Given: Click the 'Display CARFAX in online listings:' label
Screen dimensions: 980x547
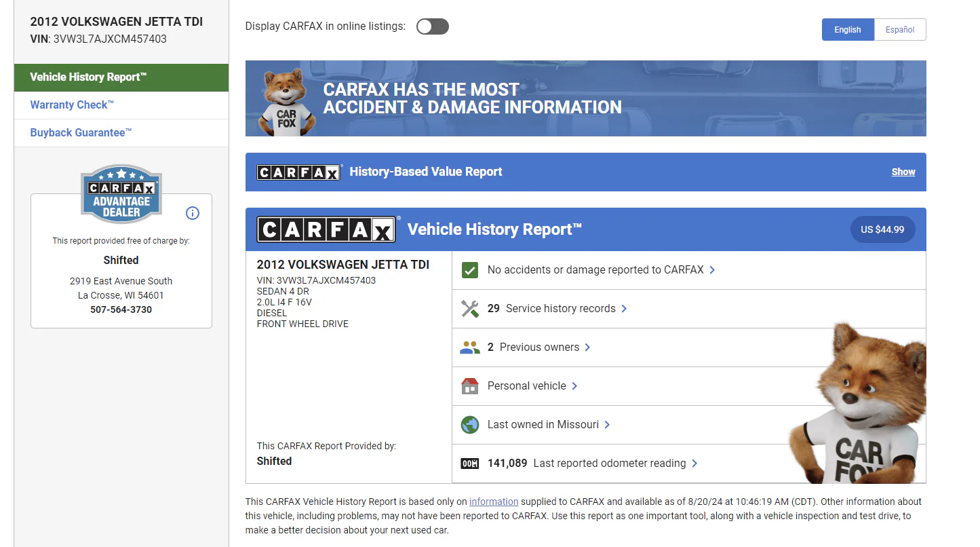Looking at the screenshot, I should pyautogui.click(x=326, y=26).
